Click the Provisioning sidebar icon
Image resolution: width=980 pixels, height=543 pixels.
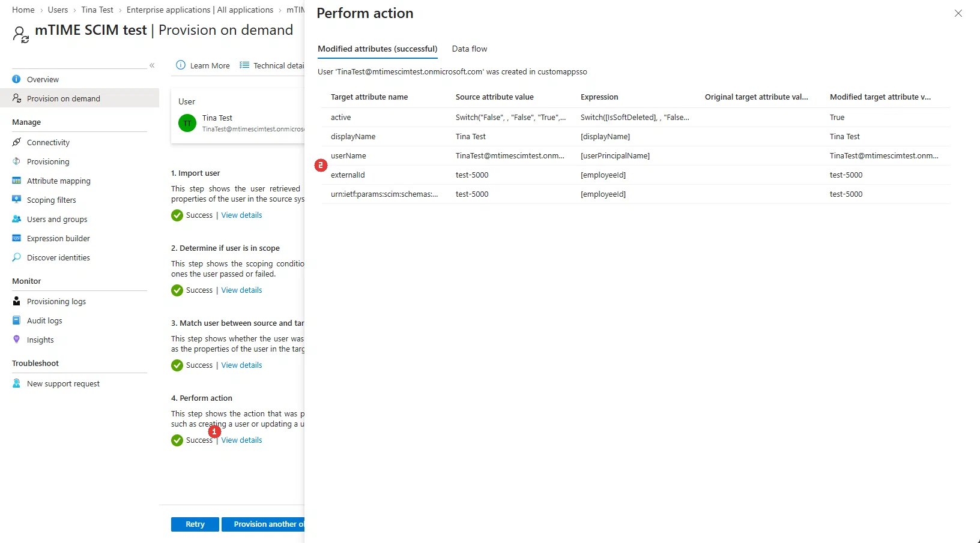point(16,161)
